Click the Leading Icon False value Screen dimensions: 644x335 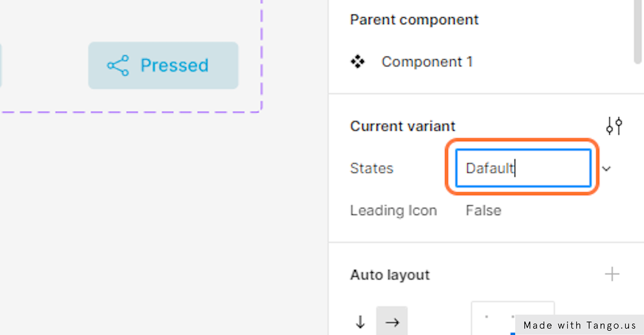click(483, 210)
